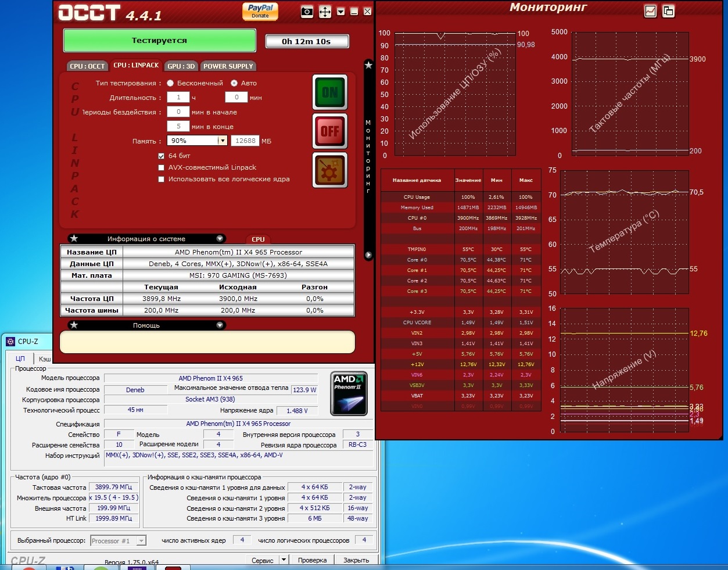Click the overlapping-windows icon in Мониторинг window
This screenshot has width=728, height=570.
669,11
